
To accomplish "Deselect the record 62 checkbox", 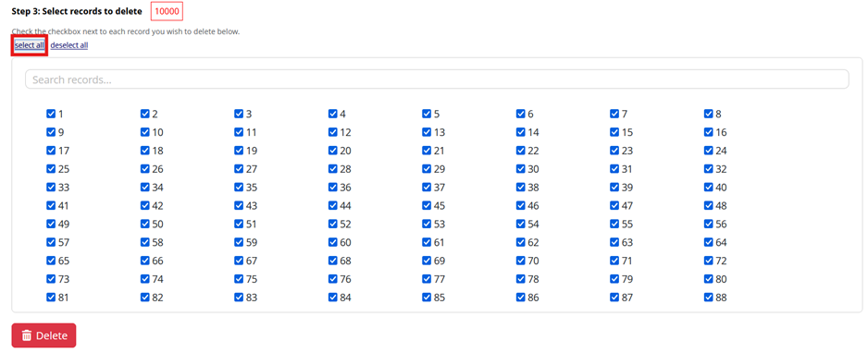I will pyautogui.click(x=520, y=242).
